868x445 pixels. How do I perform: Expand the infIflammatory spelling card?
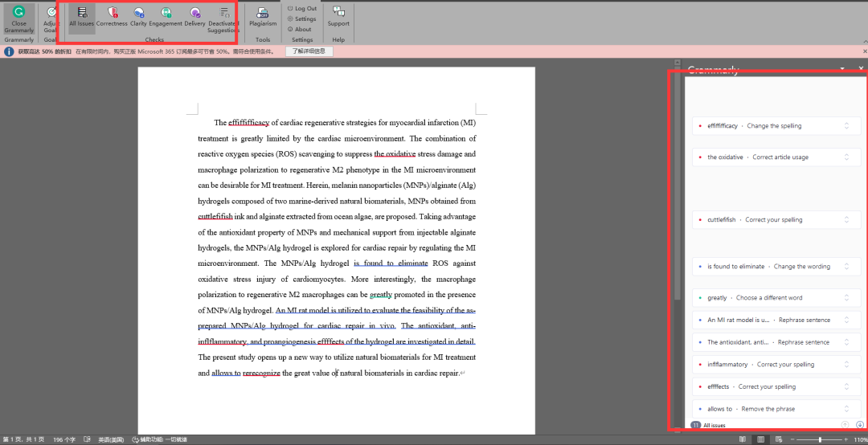click(776, 364)
